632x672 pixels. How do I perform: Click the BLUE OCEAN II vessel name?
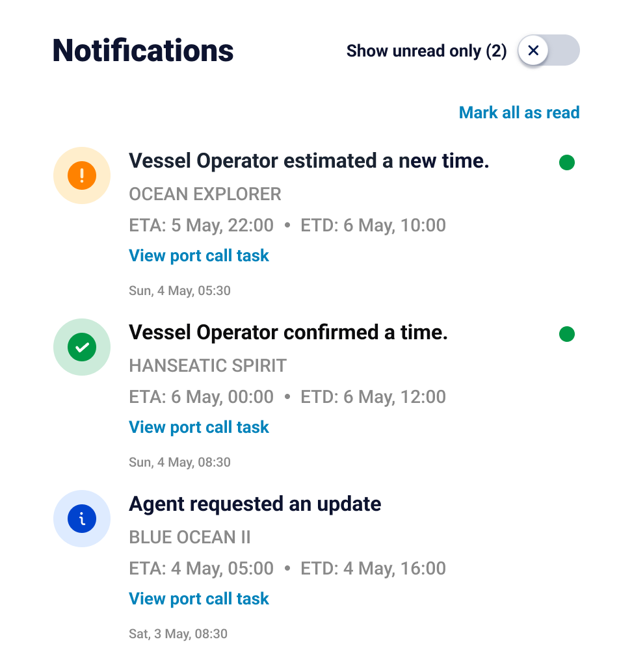190,537
